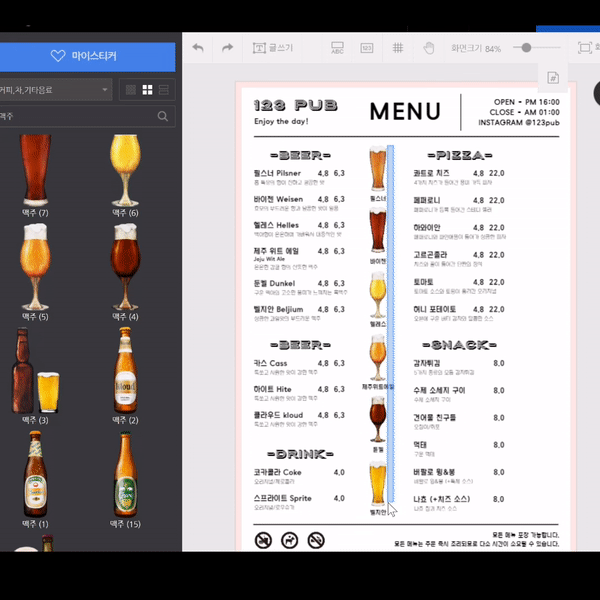Click the 글쓰기 text tool
Screen dimensions: 600x600
(272, 48)
